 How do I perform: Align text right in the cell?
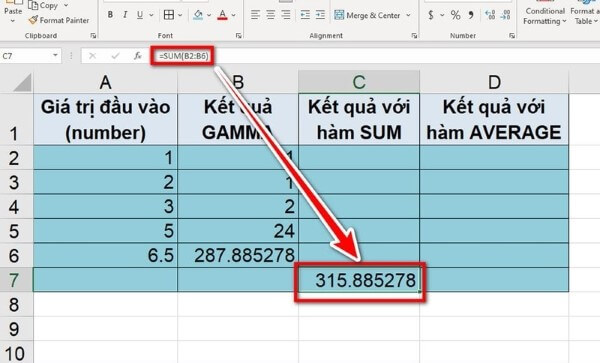pyautogui.click(x=285, y=15)
